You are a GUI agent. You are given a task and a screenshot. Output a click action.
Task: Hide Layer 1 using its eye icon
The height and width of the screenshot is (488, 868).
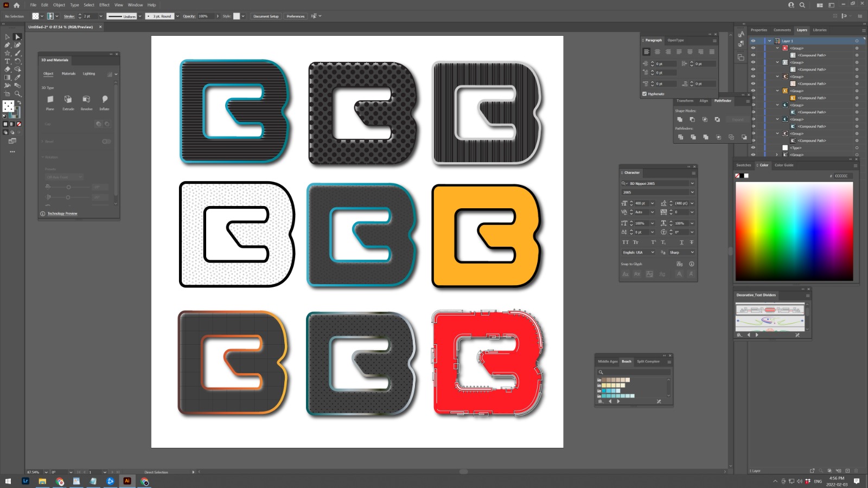pos(753,41)
